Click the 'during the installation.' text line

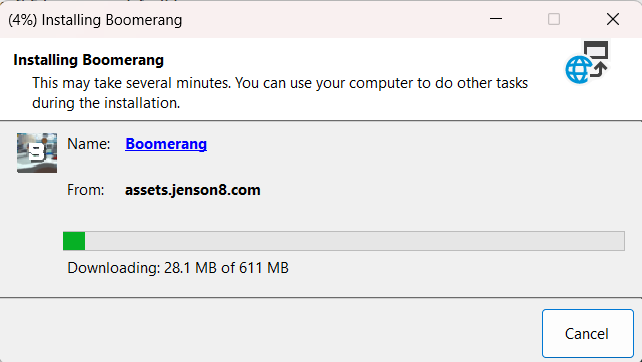(x=106, y=103)
